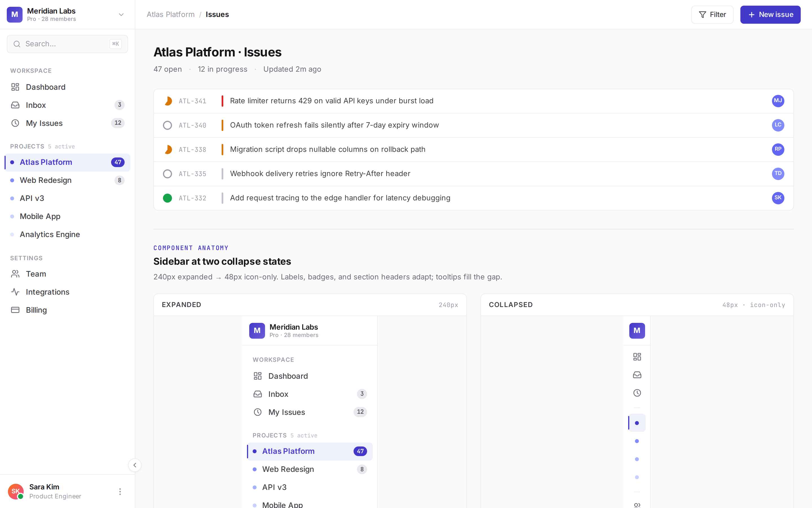Click the Dashboard grid icon in the main sidebar
This screenshot has width=812, height=508.
[15, 87]
